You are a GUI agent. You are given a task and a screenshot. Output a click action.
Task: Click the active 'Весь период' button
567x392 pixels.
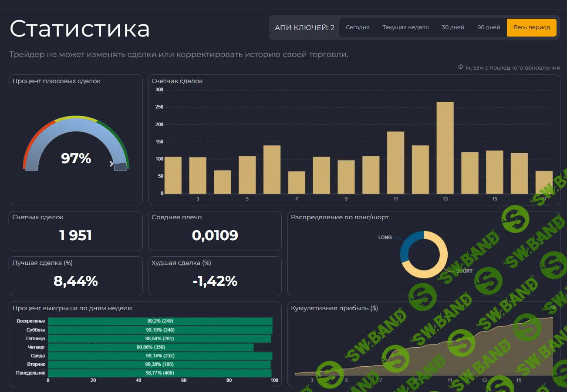coord(531,27)
